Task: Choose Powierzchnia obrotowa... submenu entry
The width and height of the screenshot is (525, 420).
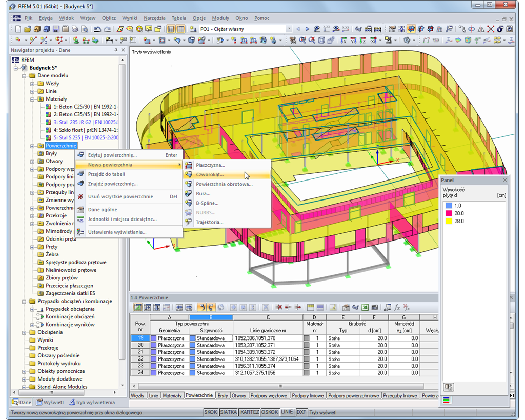Action: (x=227, y=184)
